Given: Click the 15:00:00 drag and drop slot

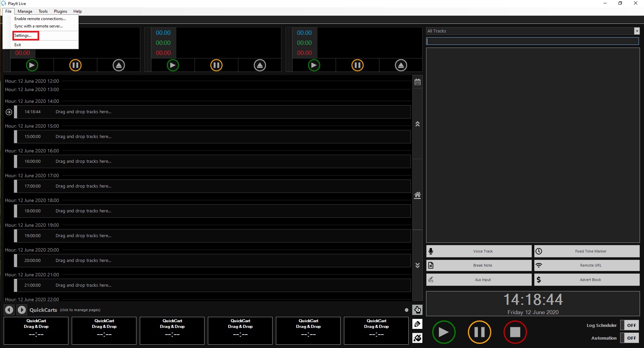Looking at the screenshot, I should click(213, 137).
